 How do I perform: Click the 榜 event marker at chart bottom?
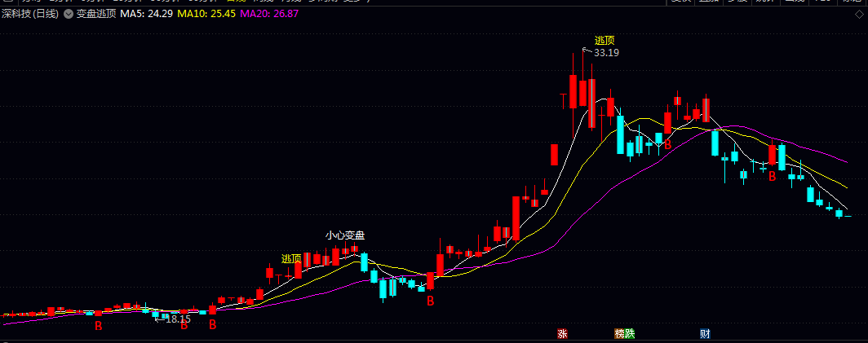coord(619,333)
